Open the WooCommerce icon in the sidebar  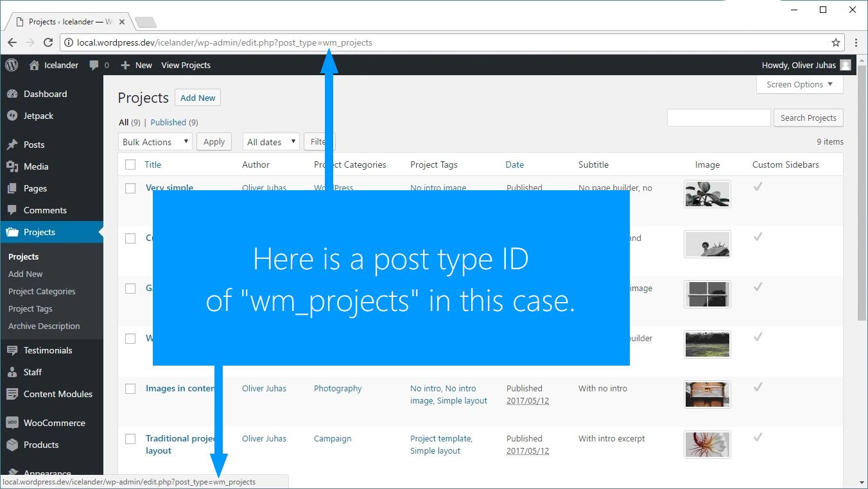coord(12,423)
